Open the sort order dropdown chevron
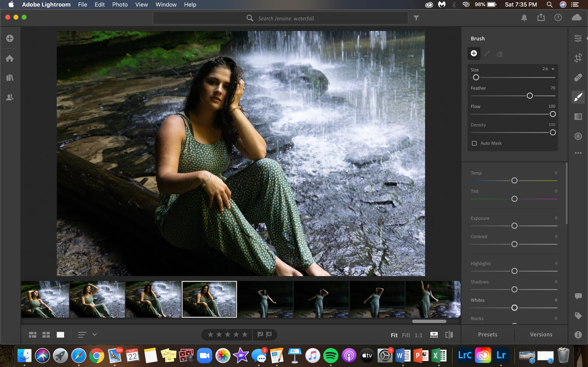The image size is (588, 367). click(x=95, y=334)
